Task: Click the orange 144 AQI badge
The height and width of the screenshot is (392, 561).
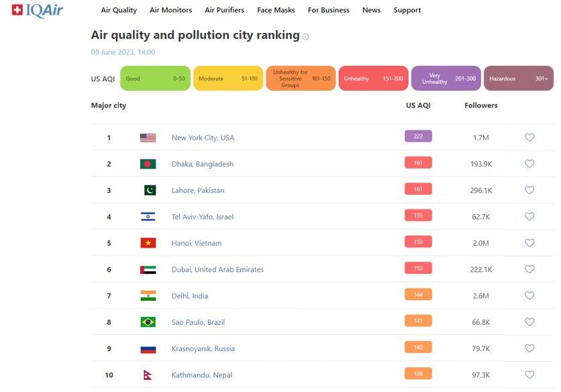Action: pos(418,295)
